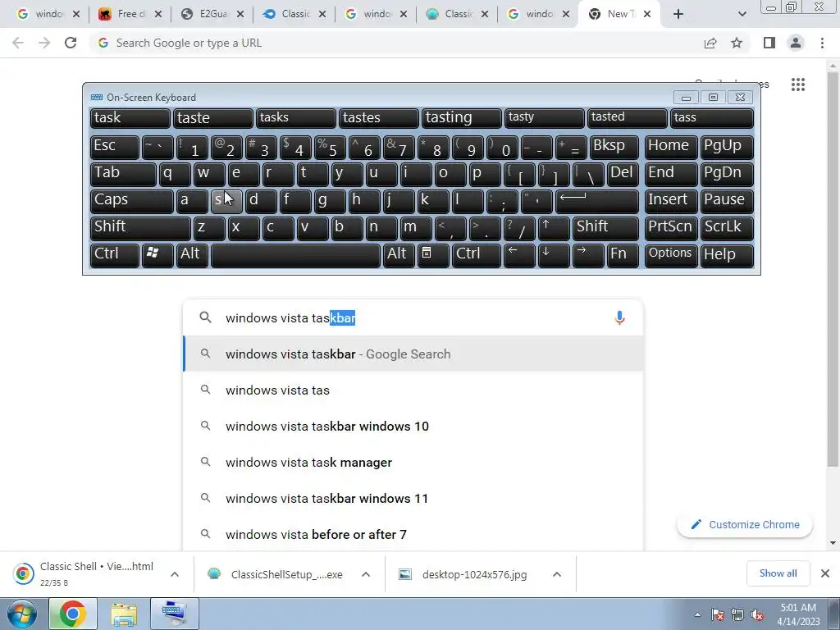
Task: Toggle the left Shift key
Action: click(x=140, y=228)
